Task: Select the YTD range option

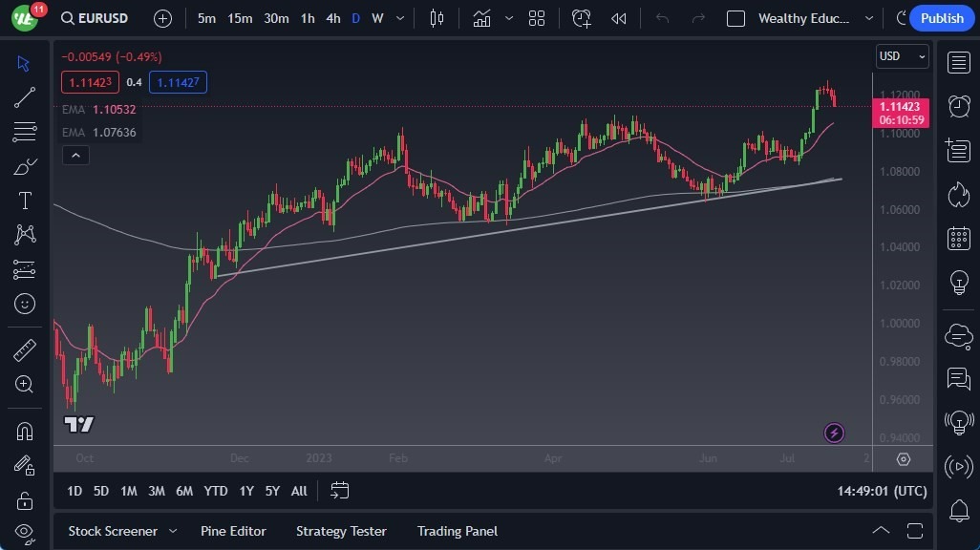Action: [x=215, y=491]
